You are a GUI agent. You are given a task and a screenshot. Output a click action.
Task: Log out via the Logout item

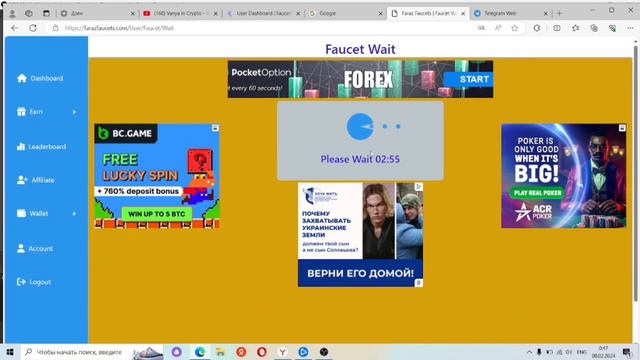(34, 282)
